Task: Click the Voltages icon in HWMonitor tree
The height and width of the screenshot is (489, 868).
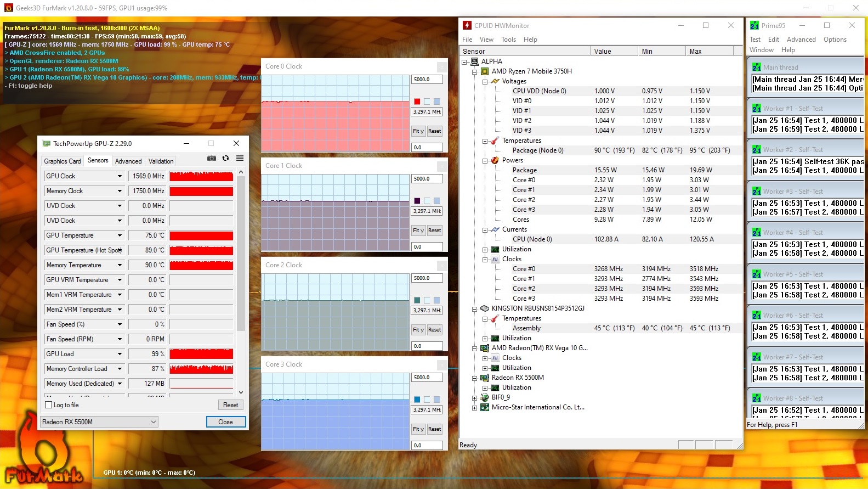Action: tap(495, 81)
